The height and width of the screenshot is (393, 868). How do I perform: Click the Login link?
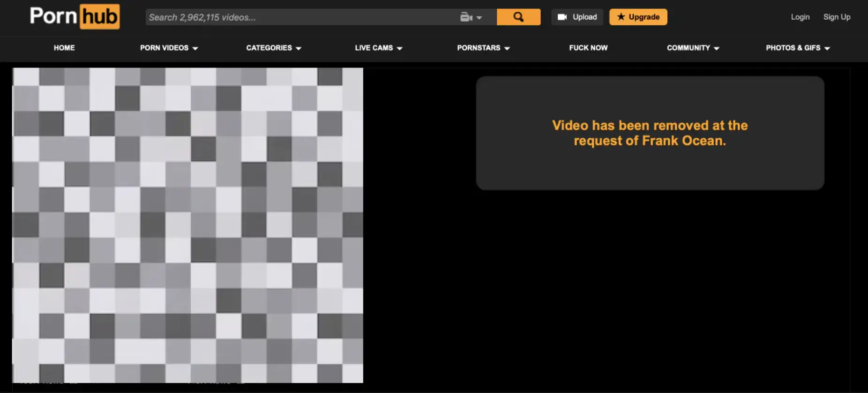(x=800, y=17)
